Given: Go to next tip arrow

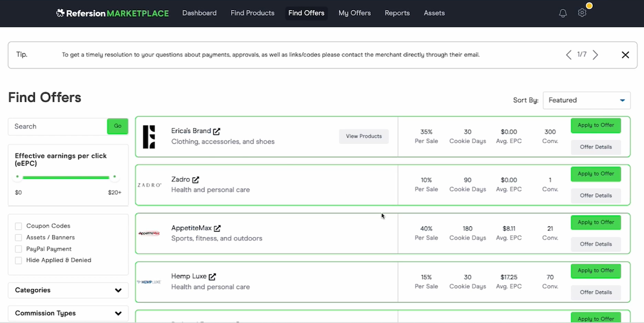Looking at the screenshot, I should coord(595,55).
